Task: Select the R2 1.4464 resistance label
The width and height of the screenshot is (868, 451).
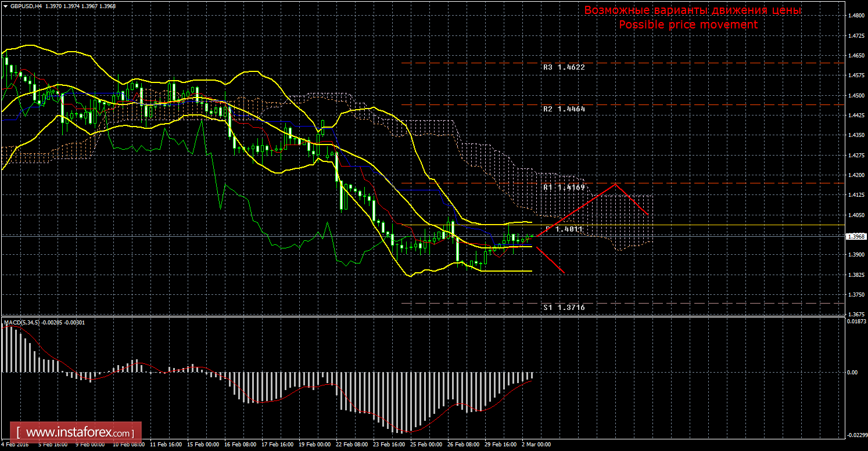Action: [564, 109]
